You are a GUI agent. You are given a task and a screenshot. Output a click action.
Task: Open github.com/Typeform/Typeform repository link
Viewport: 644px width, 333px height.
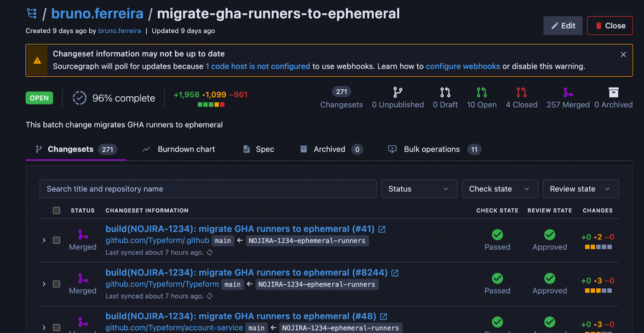click(162, 284)
